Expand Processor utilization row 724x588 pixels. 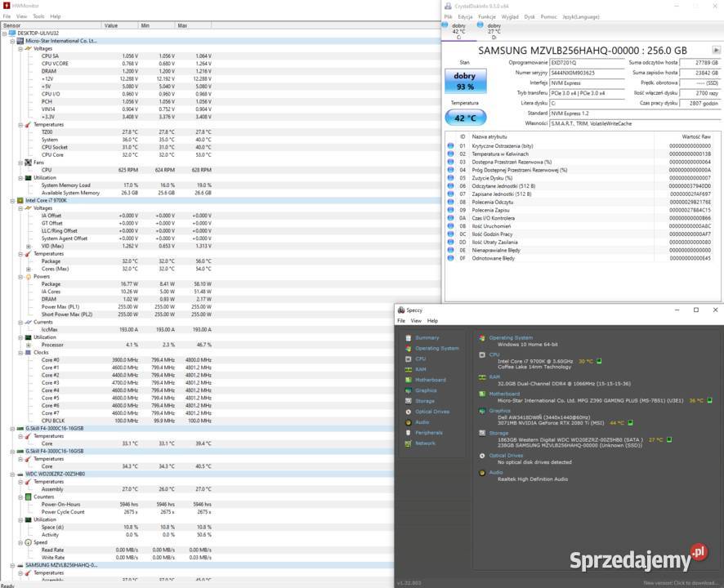29,345
